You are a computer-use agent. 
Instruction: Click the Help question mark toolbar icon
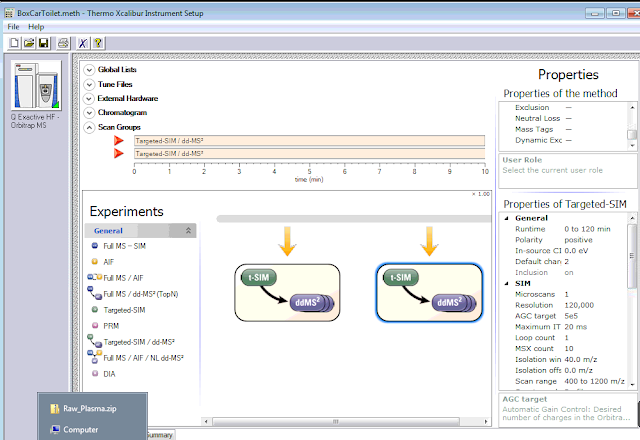[98, 43]
